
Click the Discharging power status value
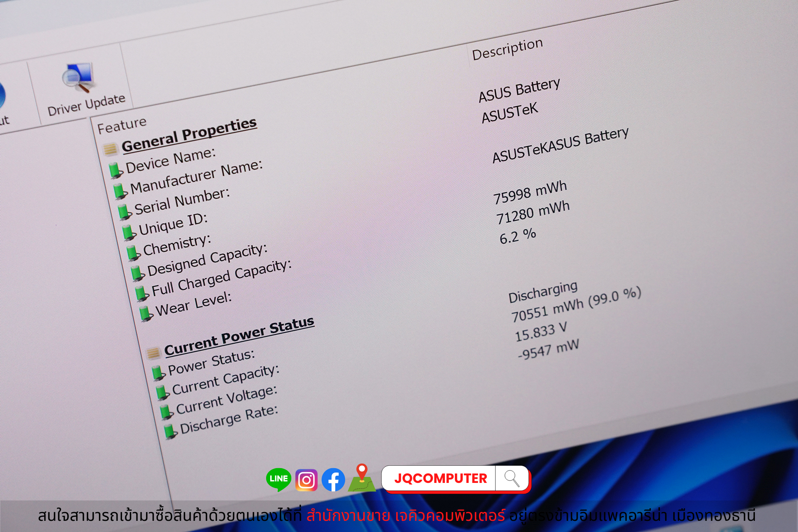(543, 292)
